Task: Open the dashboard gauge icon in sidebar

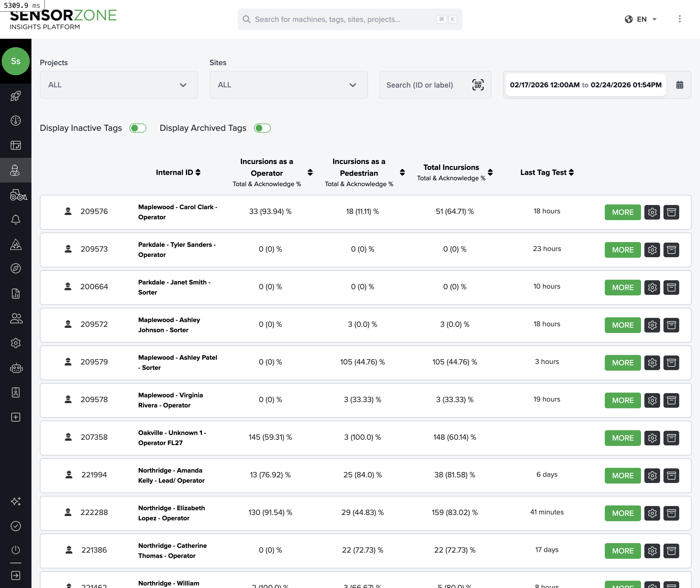Action: point(16,121)
